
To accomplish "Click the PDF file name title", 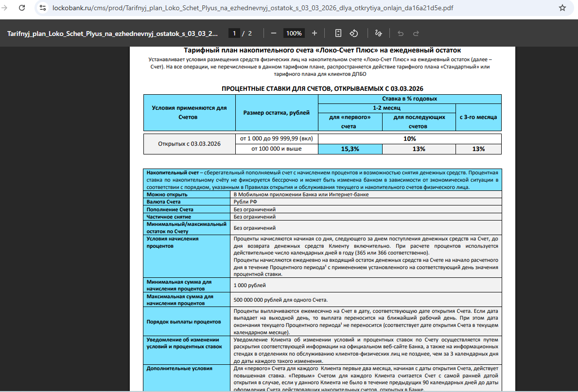I will coord(113,34).
